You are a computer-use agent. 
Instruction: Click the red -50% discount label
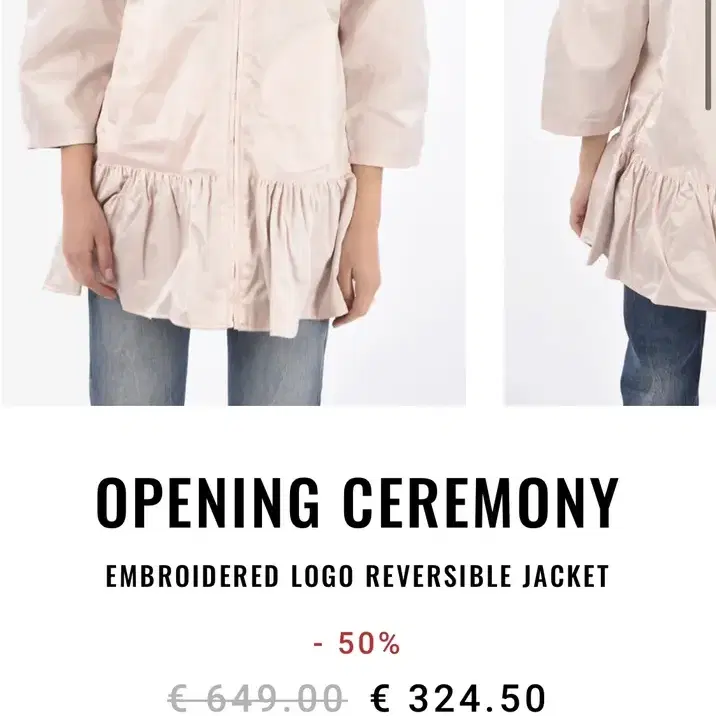[357, 643]
